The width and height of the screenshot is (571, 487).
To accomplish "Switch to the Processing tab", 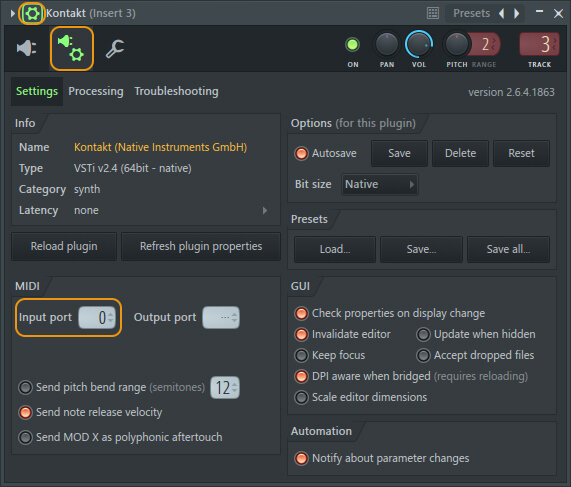I will [x=96, y=91].
